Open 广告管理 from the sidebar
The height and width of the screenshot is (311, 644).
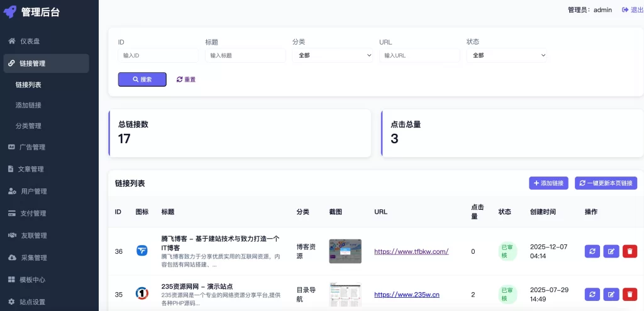32,147
